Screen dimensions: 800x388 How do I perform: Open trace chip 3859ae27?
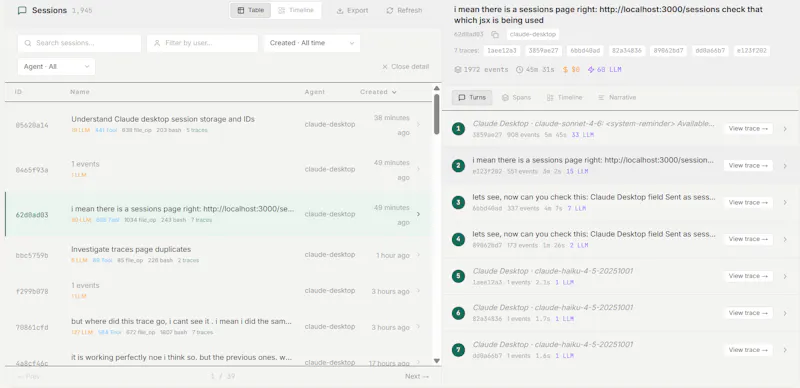tap(543, 51)
